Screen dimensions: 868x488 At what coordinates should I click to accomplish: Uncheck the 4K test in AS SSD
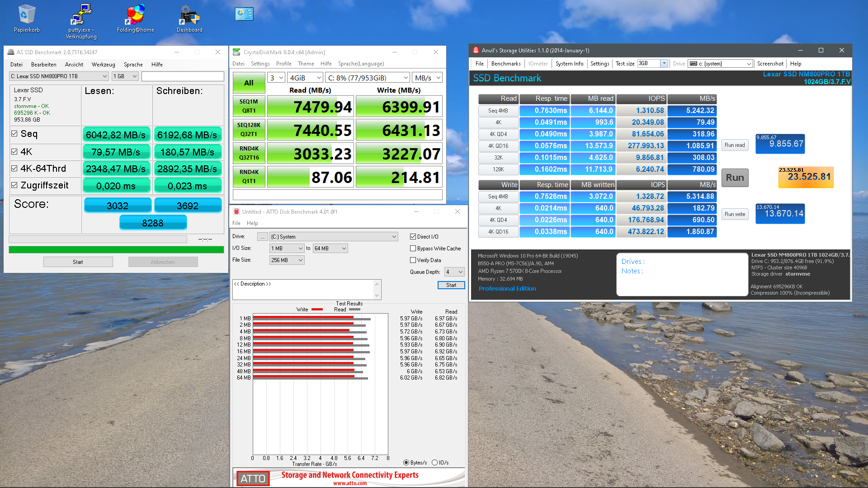click(14, 152)
